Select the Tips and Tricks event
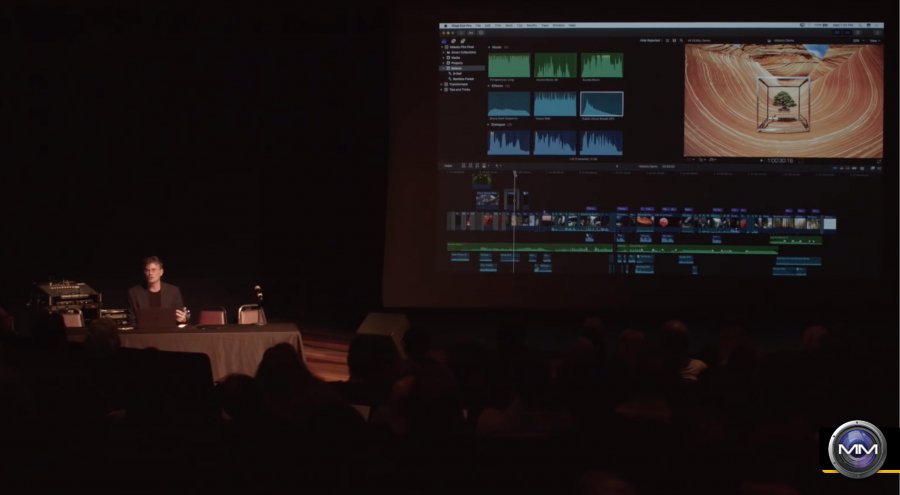 (x=459, y=90)
